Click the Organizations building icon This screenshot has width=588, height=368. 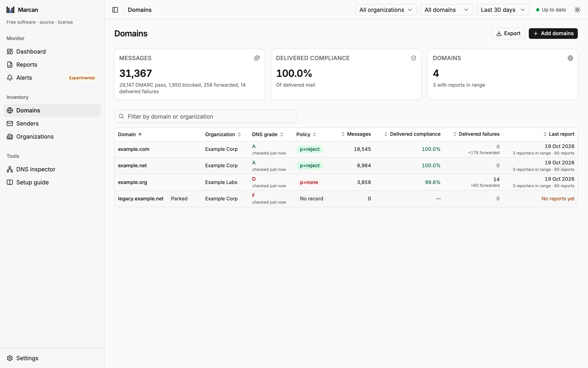click(x=10, y=137)
